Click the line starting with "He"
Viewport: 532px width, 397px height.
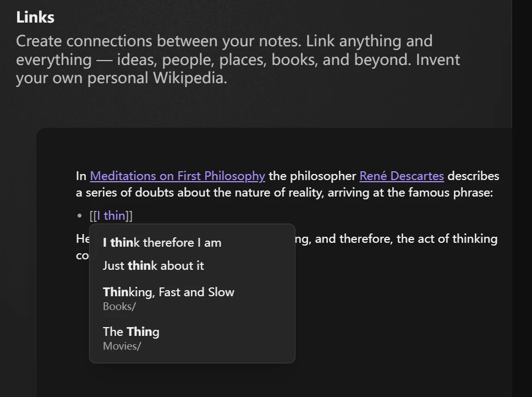(x=81, y=238)
